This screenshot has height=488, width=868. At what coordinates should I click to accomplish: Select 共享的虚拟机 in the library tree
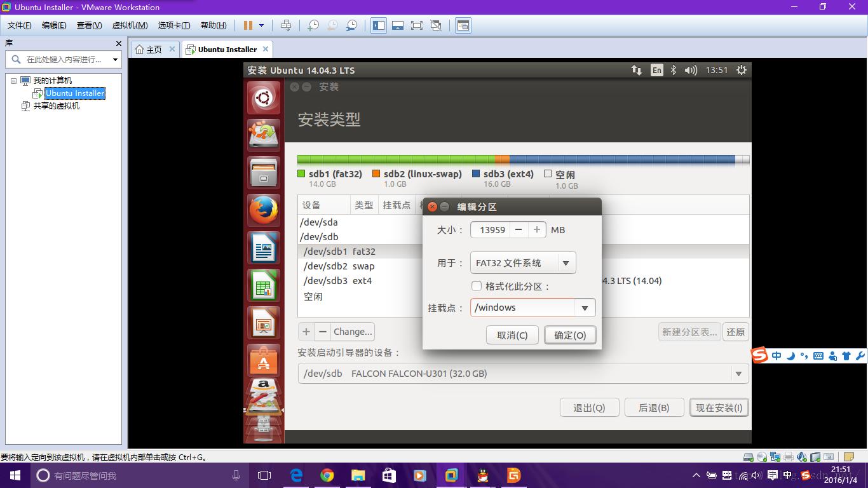(x=57, y=106)
